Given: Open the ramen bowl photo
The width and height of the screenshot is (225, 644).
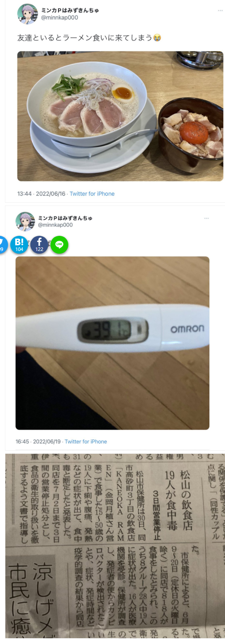Looking at the screenshot, I should [x=121, y=116].
